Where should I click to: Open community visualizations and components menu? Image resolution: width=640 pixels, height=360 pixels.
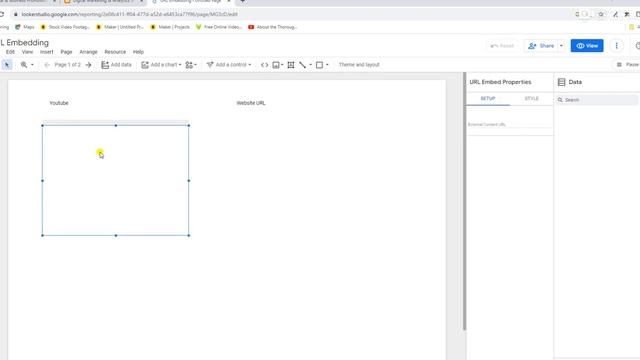[191, 65]
